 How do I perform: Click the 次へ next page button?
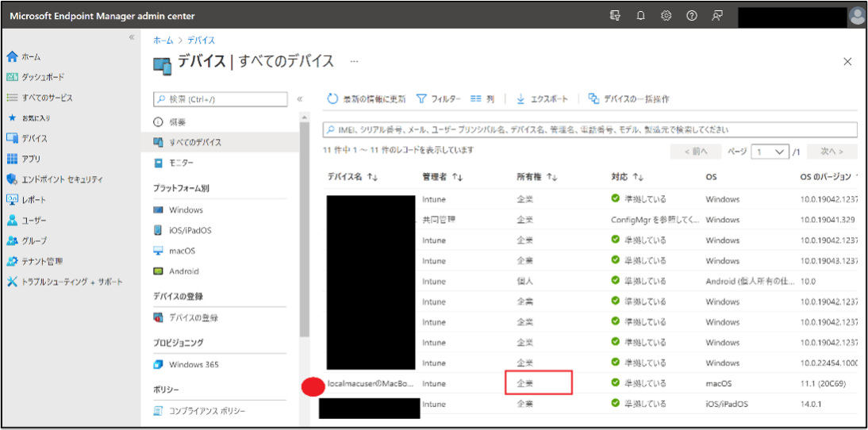coord(832,151)
